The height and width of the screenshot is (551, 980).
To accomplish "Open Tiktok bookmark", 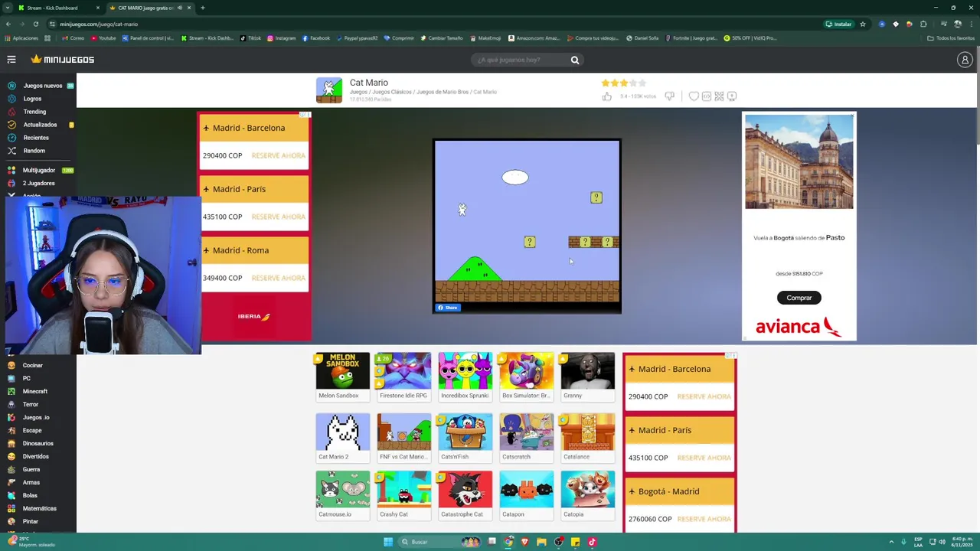I will (x=250, y=38).
